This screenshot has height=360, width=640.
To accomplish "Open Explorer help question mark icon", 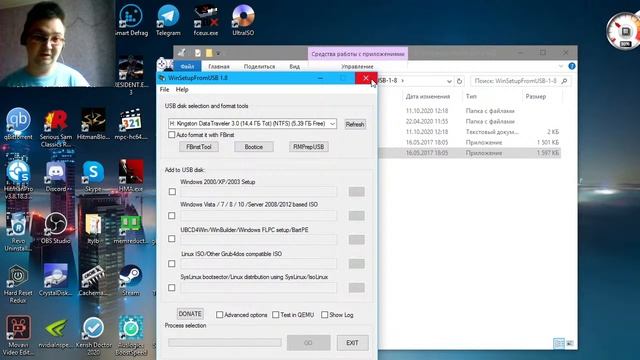I will pos(572,66).
